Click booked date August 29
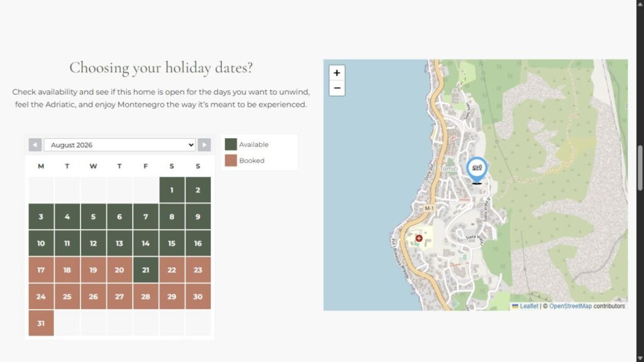This screenshot has height=362, width=644. 172,297
